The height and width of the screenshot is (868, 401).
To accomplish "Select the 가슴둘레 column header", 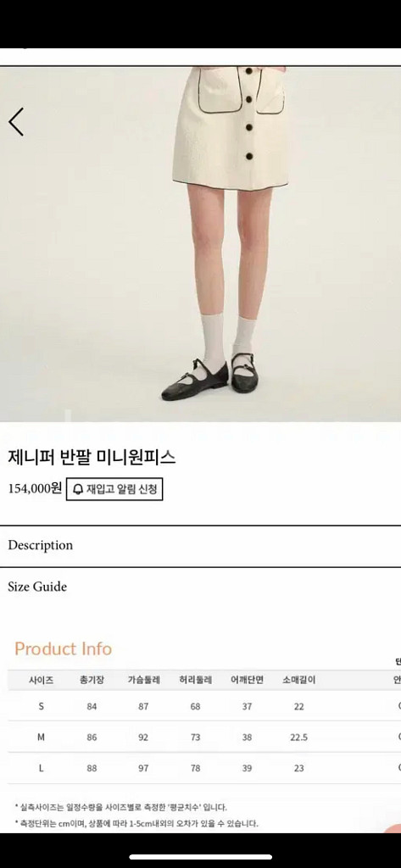I will pyautogui.click(x=143, y=681).
